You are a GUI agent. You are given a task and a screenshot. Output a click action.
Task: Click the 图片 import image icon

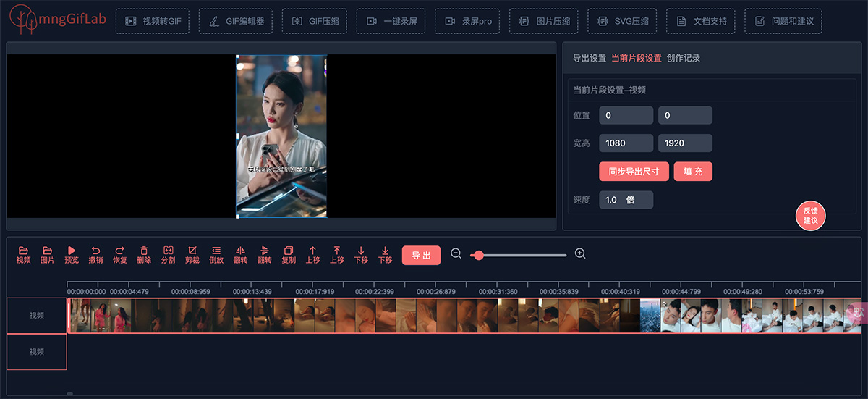point(47,251)
